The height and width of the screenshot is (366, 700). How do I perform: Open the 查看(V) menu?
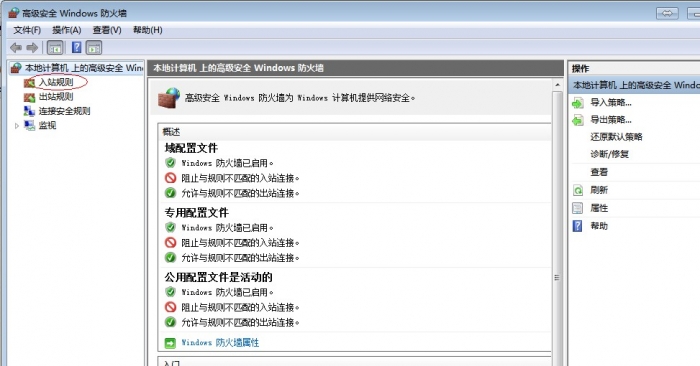click(107, 30)
